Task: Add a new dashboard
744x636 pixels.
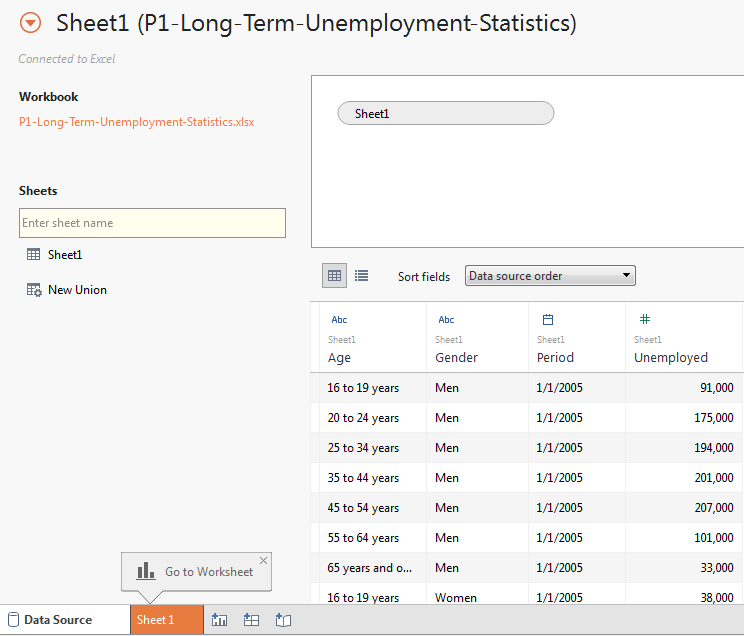Action: tap(251, 620)
